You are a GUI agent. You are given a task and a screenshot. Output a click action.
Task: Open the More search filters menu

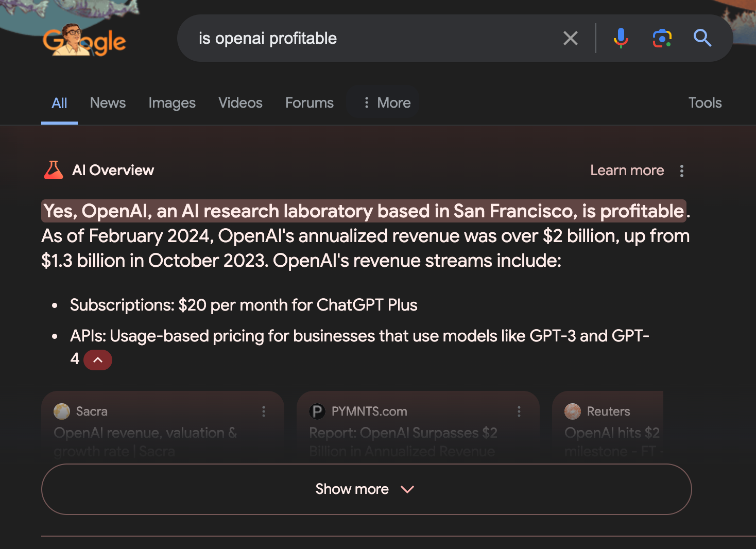click(387, 103)
